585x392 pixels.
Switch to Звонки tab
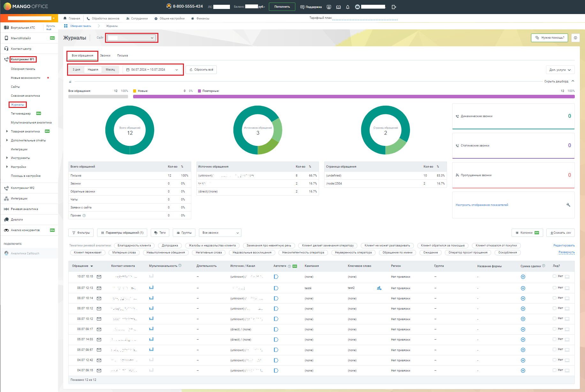point(105,56)
